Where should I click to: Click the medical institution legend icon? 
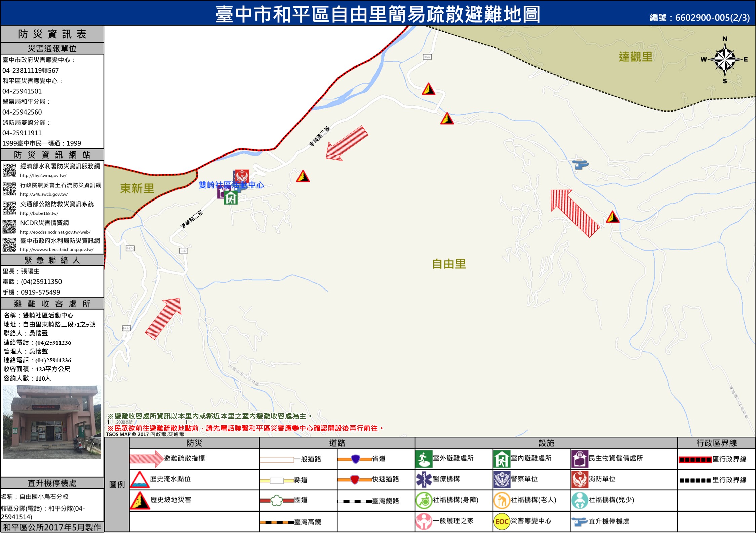click(x=424, y=479)
